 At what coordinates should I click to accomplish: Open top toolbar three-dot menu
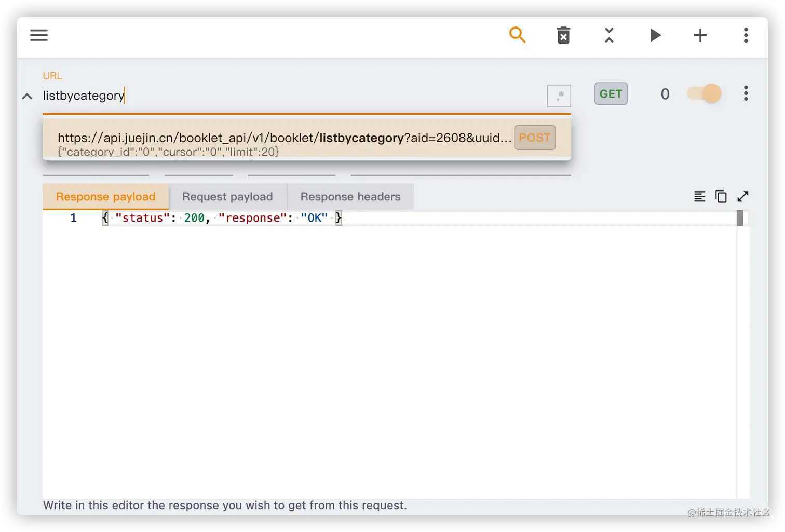pyautogui.click(x=746, y=35)
